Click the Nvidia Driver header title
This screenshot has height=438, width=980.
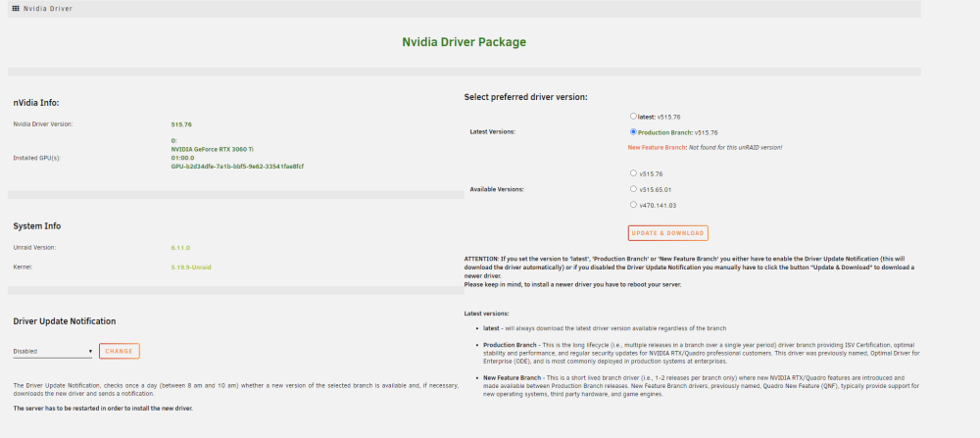(x=47, y=9)
